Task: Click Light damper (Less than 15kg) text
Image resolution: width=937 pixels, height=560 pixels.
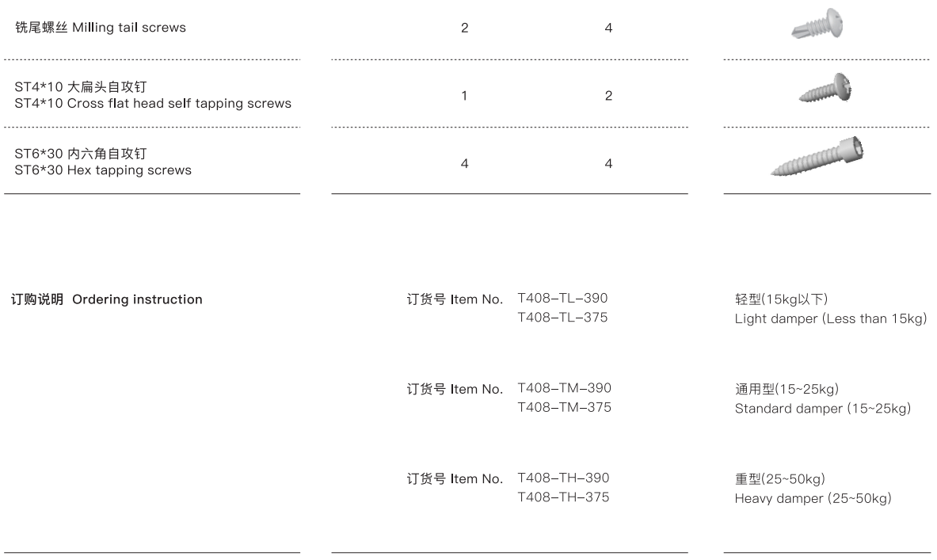Action: (831, 318)
